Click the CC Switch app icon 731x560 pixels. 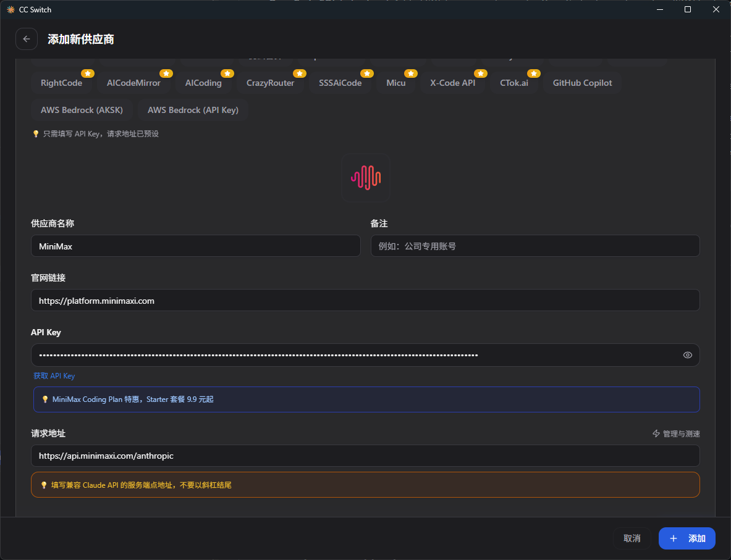[11, 9]
